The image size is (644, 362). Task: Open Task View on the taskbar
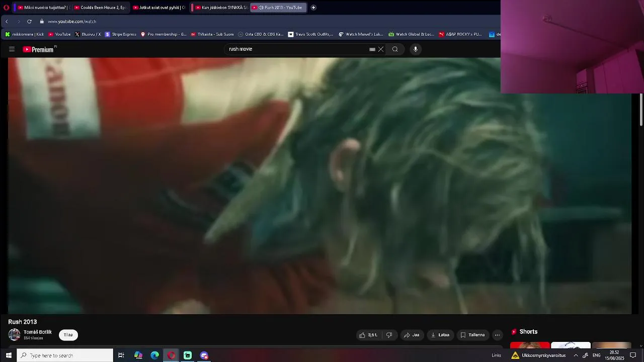coord(121,355)
